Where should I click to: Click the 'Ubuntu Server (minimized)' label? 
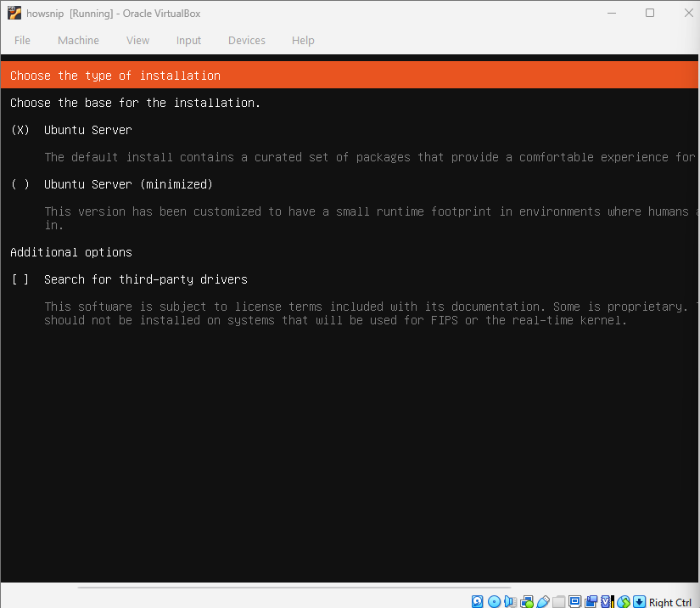pos(129,184)
